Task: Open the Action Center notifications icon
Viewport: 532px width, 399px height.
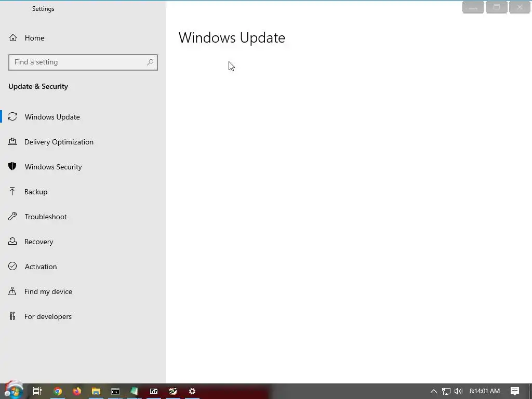Action: [515, 391]
